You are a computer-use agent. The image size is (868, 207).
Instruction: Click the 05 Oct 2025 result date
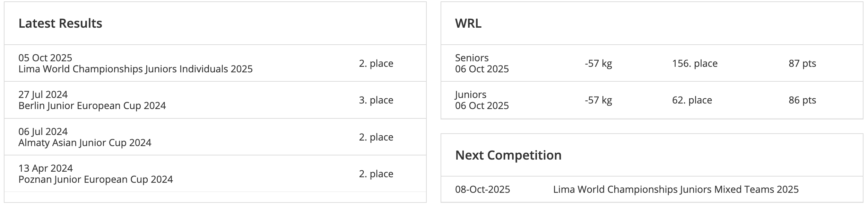point(45,58)
